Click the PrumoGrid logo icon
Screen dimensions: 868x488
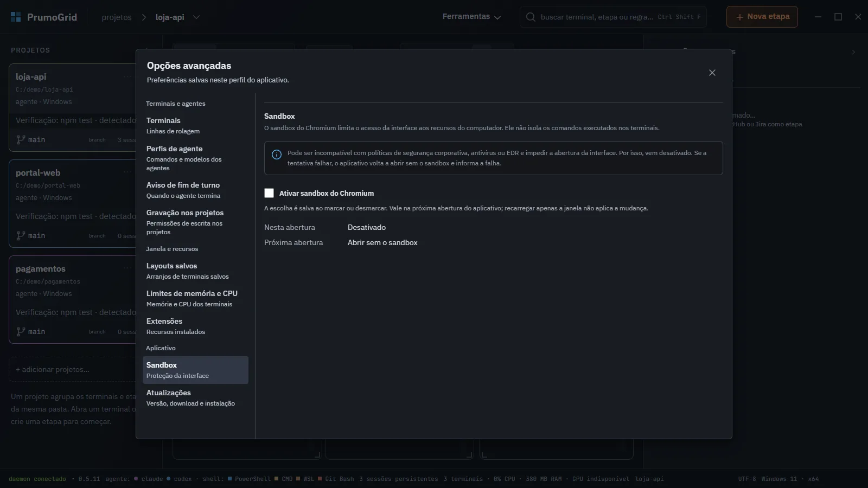click(x=16, y=17)
